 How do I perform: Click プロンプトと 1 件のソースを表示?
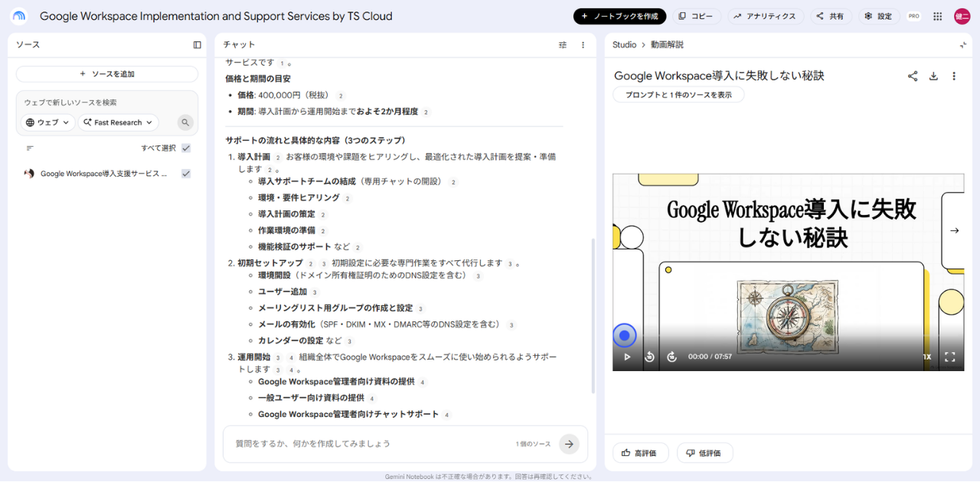[x=678, y=95]
